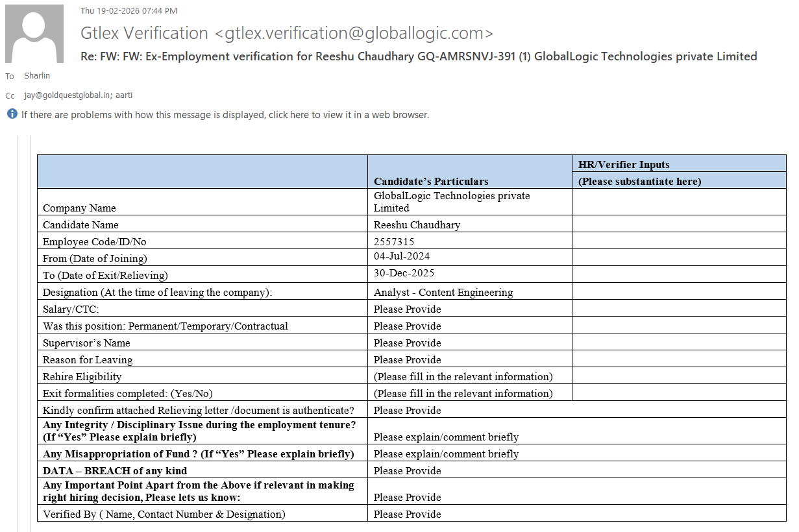Click Please Provide beside Supervisor's Name
The height and width of the screenshot is (532, 799).
click(x=407, y=343)
